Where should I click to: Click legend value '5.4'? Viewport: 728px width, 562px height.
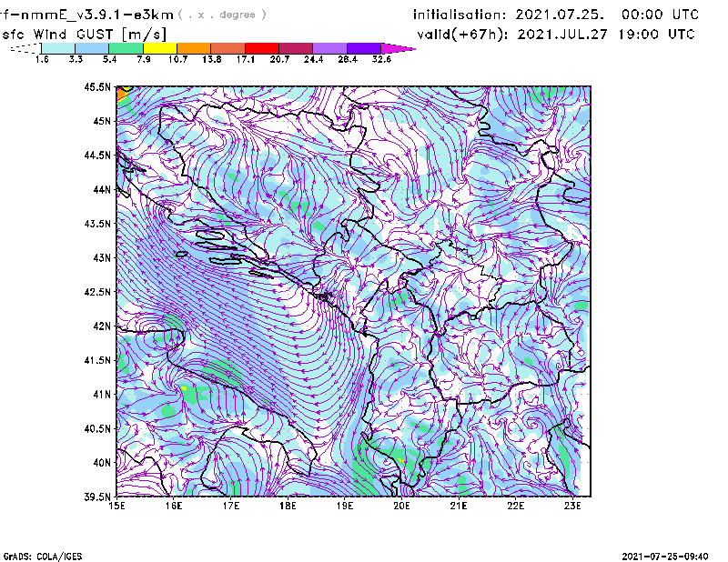[109, 59]
